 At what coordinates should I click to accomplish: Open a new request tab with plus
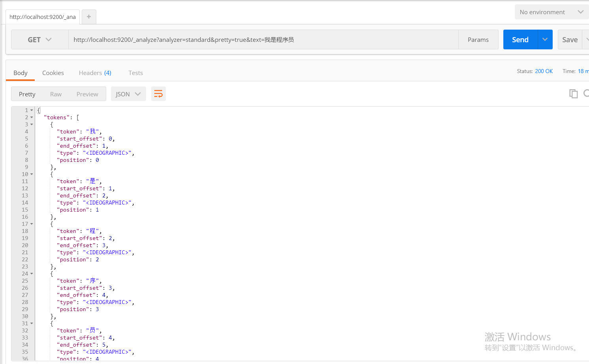(x=89, y=17)
